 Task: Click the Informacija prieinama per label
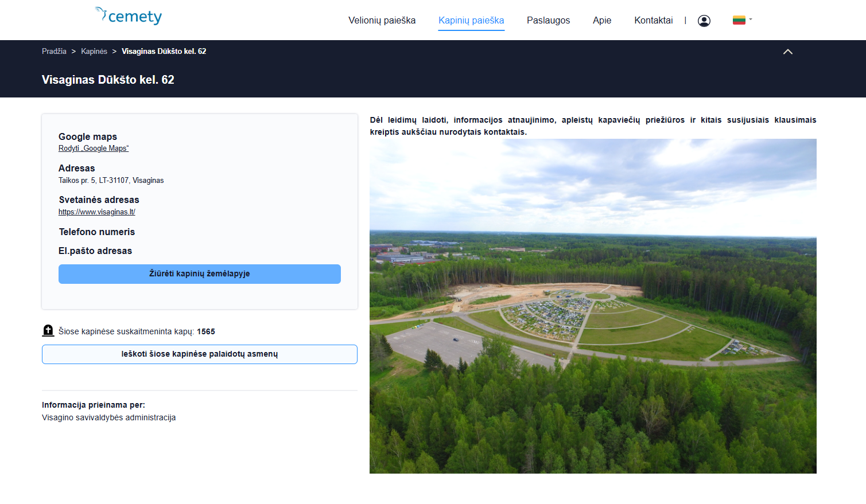(94, 405)
